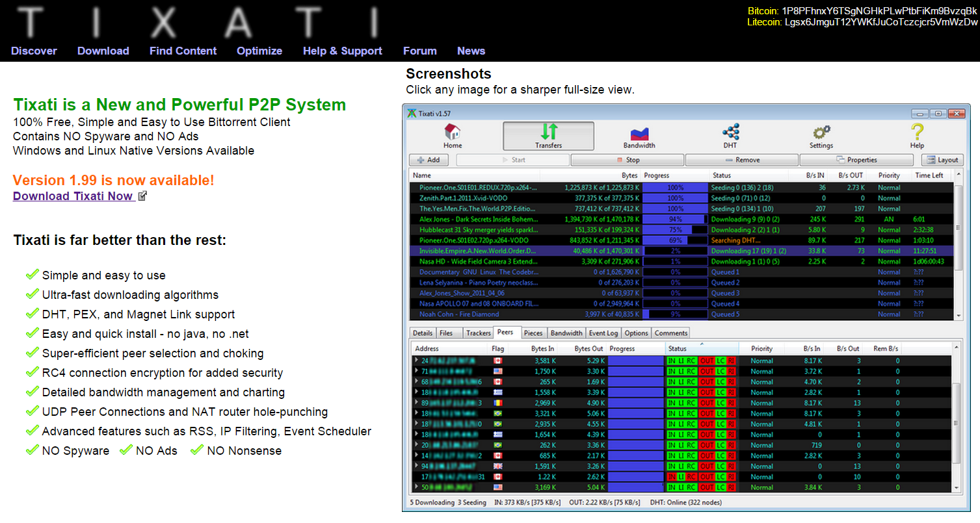Click the flag of peer with 2,969 K in
This screenshot has width=980, height=523.
click(x=498, y=403)
